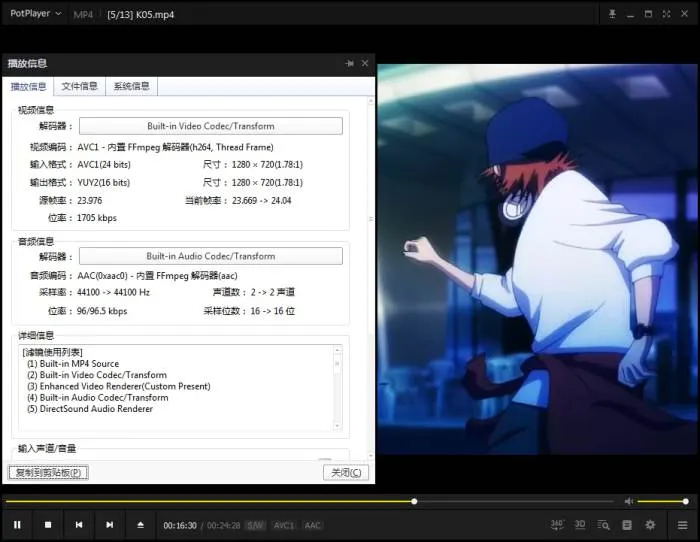Viewport: 700px width, 542px height.
Task: Click the [5/13] K05.mp4 title text
Action: tap(141, 14)
